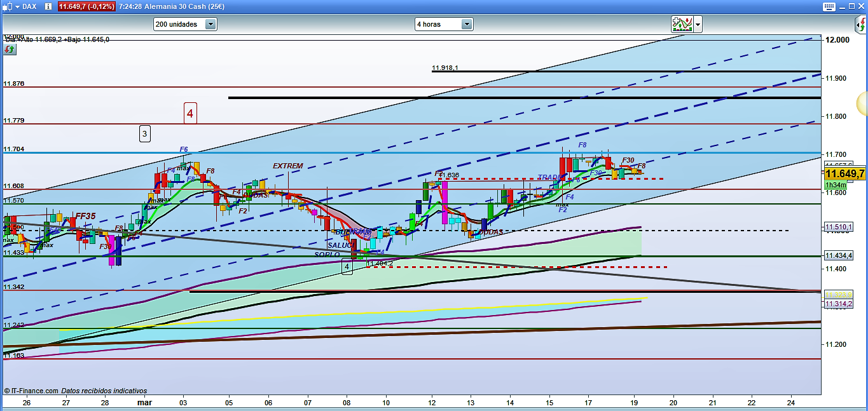
Task: Expand the side panel with arrows icon
Action: [858, 25]
